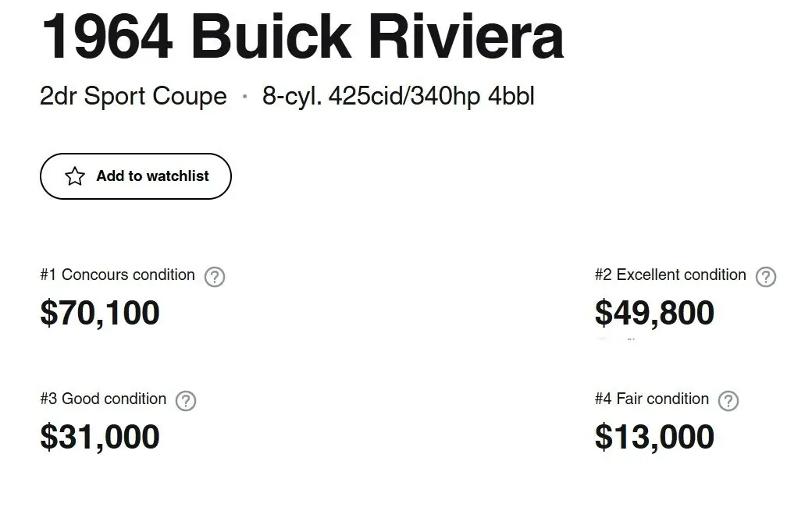
Task: Select the $49,800 Excellent price
Action: tap(654, 313)
